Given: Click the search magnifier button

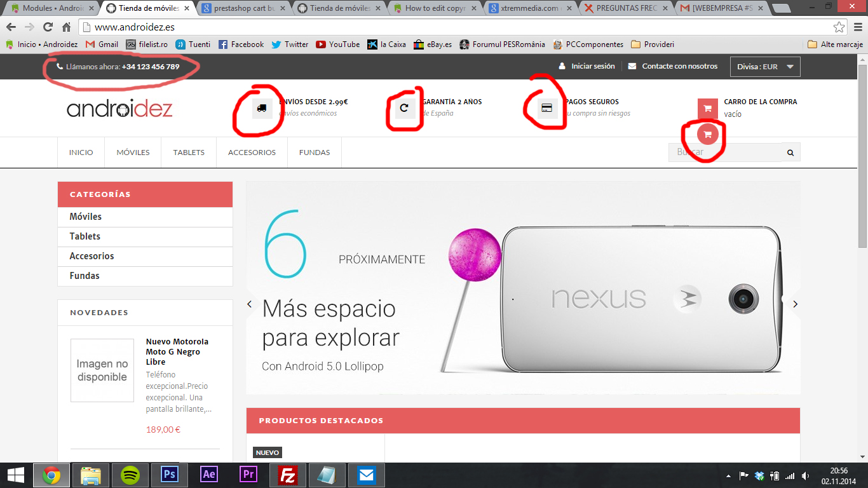Looking at the screenshot, I should (x=790, y=152).
